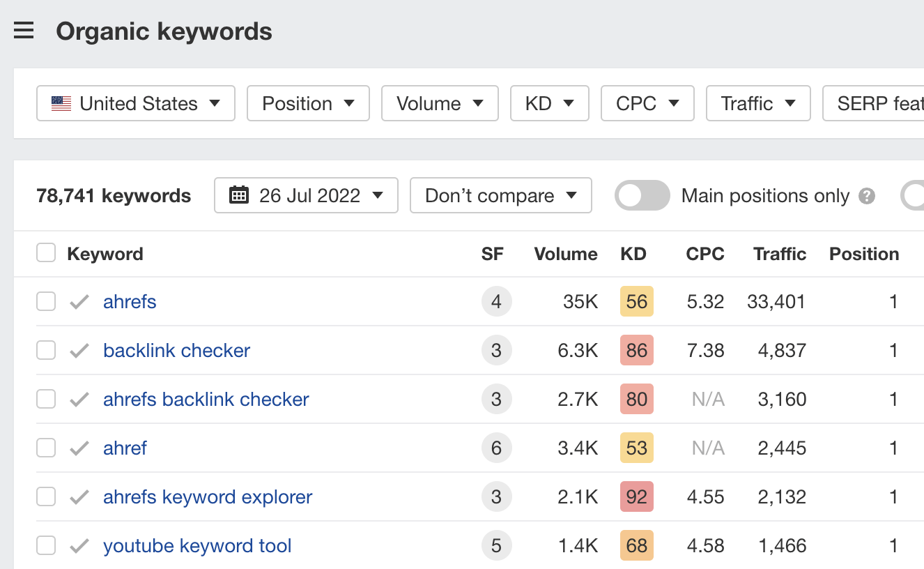The height and width of the screenshot is (569, 924).
Task: Expand the Don't compare dropdown
Action: (500, 195)
